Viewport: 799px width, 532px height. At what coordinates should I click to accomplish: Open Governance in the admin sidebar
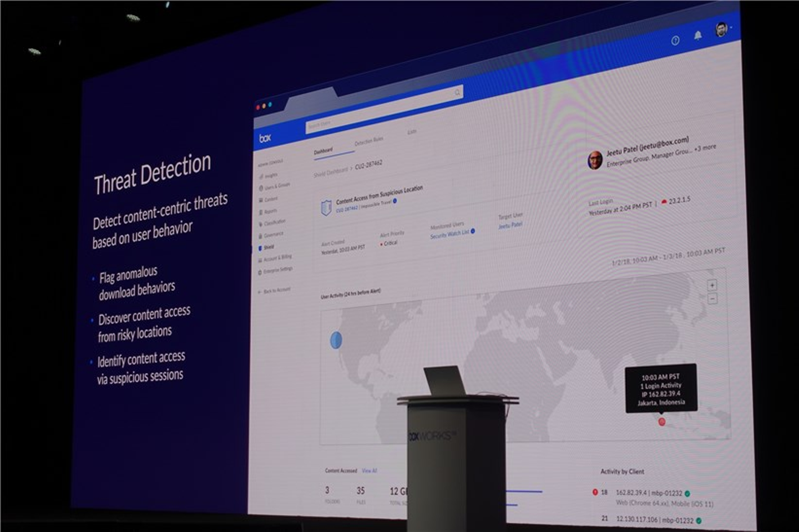274,235
